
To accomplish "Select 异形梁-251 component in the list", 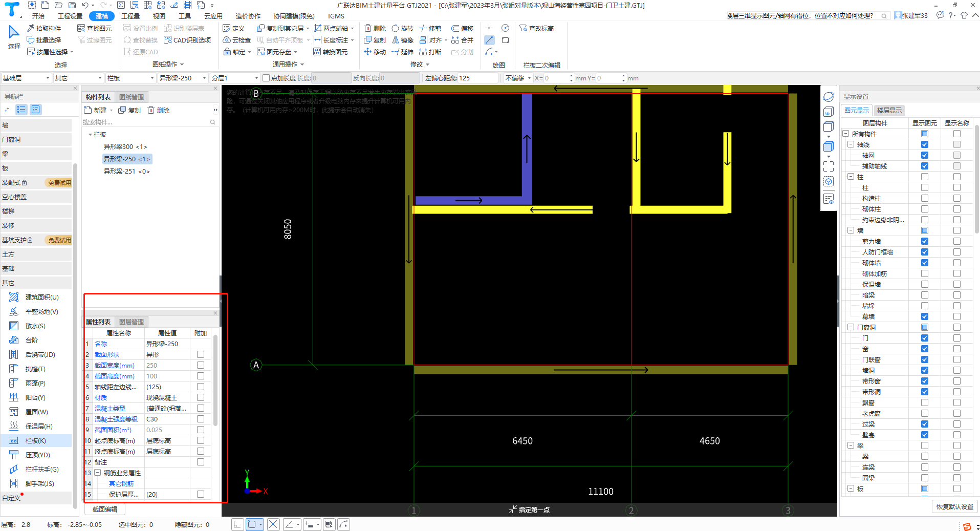I will coord(127,171).
